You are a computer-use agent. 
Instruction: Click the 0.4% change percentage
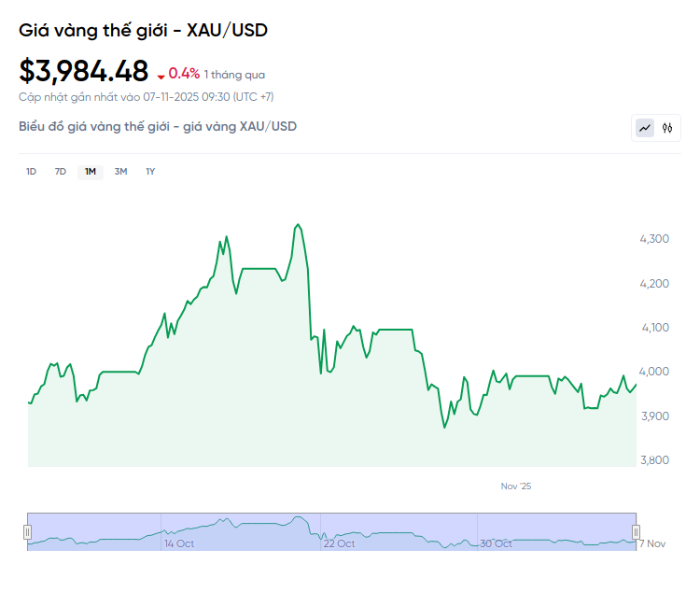(x=184, y=74)
